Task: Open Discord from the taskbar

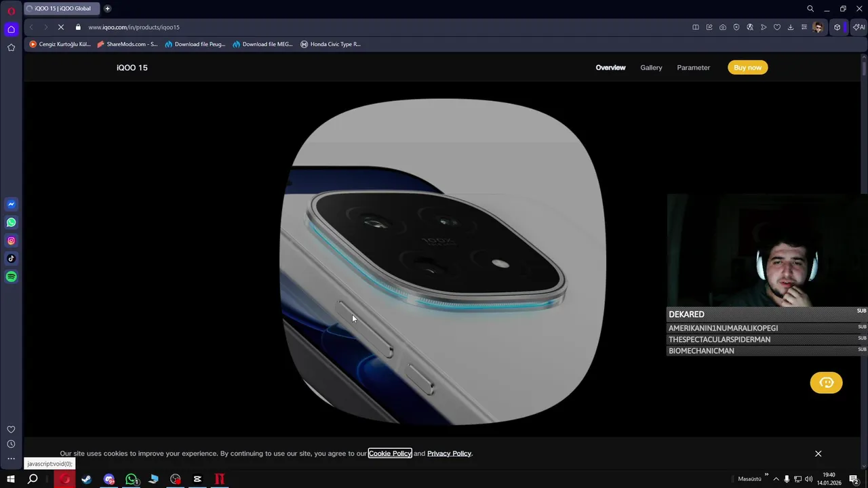Action: click(109, 479)
